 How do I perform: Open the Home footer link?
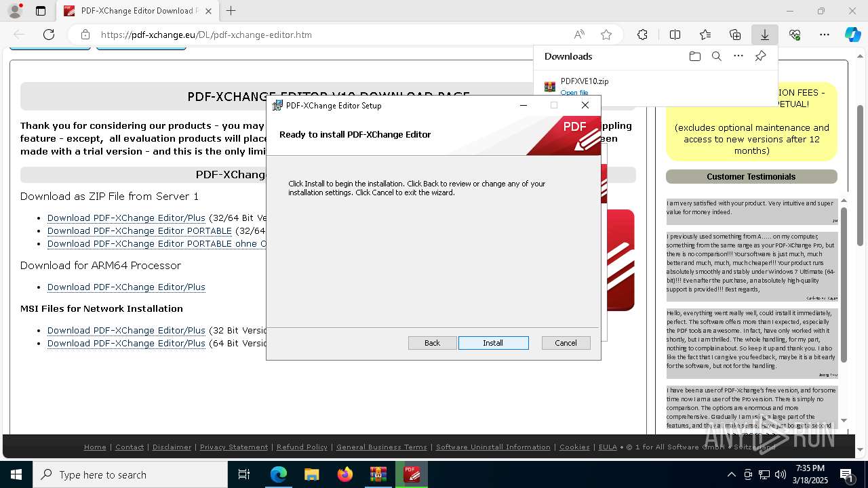[x=95, y=447]
